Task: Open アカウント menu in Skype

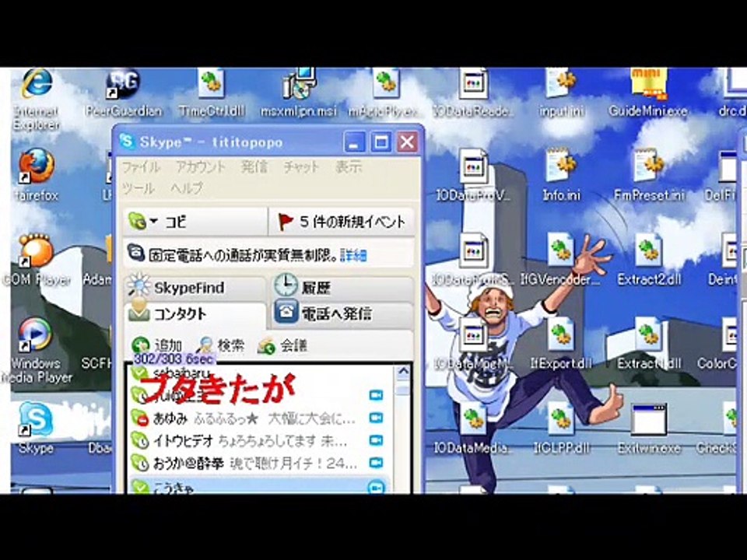Action: click(201, 166)
